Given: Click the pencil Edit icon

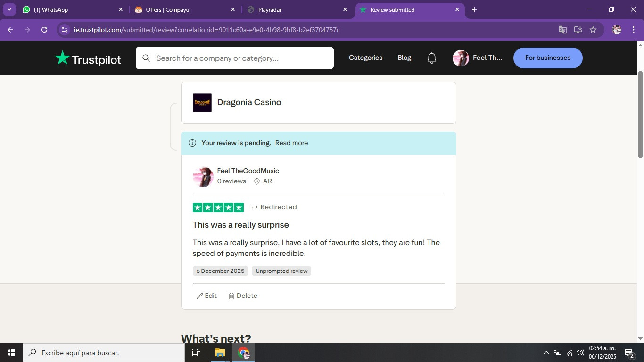Looking at the screenshot, I should point(200,296).
